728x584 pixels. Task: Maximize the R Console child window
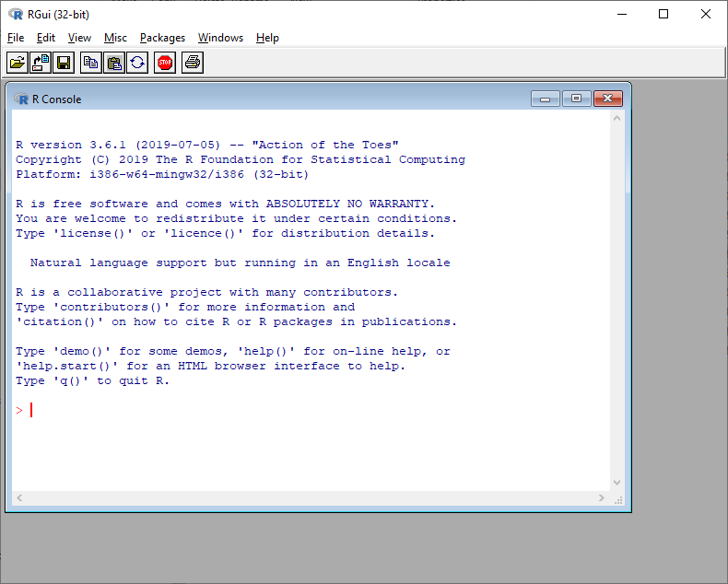(576, 99)
